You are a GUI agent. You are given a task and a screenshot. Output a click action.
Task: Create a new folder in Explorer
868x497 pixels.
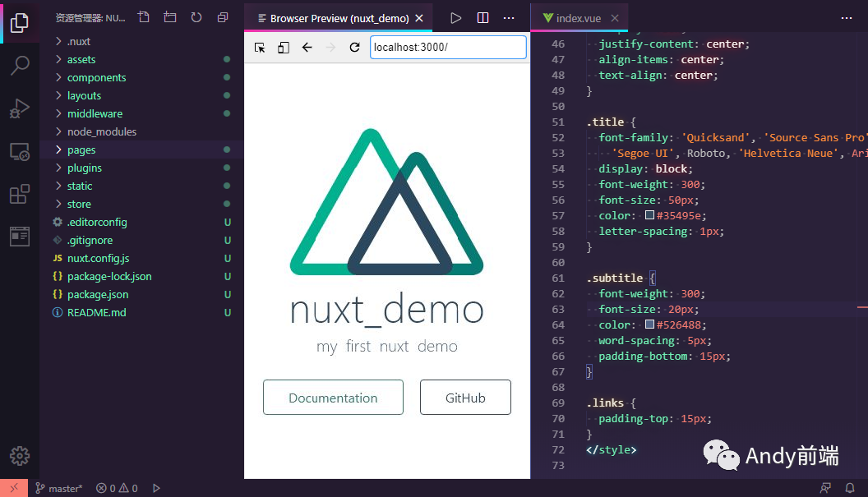(170, 18)
